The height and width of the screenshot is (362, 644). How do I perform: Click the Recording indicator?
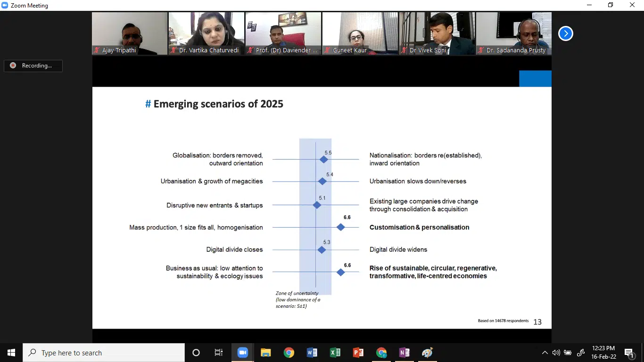coord(33,66)
